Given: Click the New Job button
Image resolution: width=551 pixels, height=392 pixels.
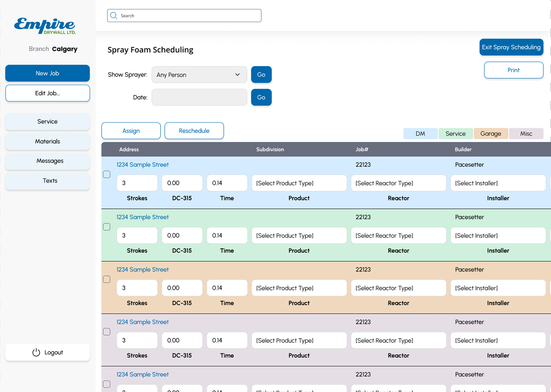Looking at the screenshot, I should 47,73.
